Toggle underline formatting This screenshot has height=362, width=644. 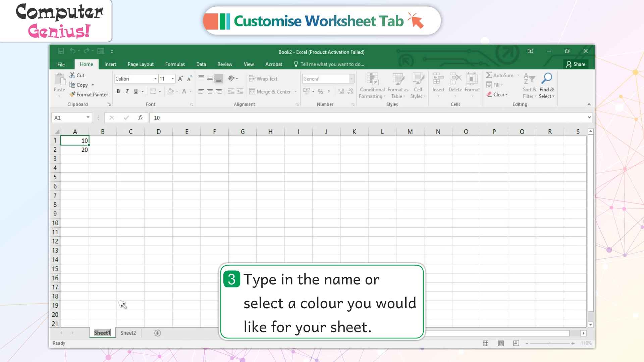click(x=136, y=91)
